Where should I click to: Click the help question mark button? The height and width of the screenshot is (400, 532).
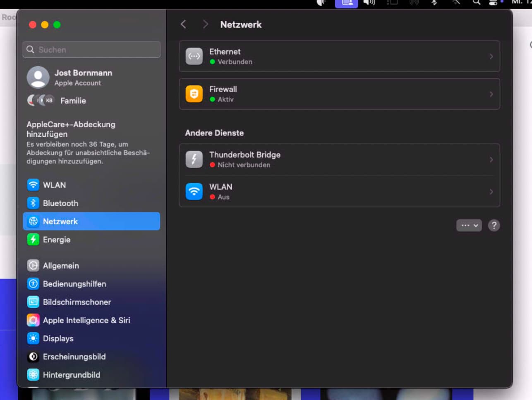pos(494,225)
